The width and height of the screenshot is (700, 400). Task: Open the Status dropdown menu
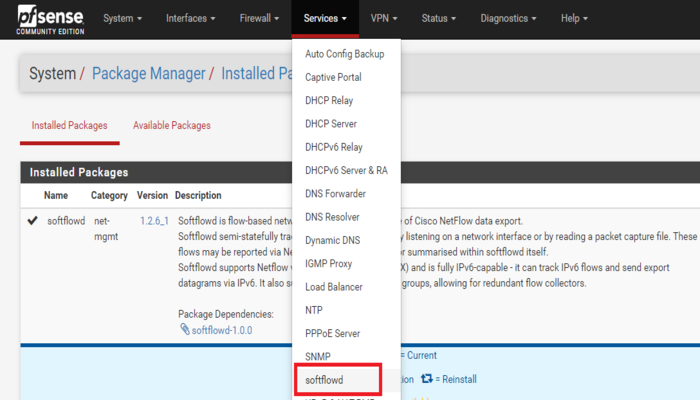click(x=439, y=18)
